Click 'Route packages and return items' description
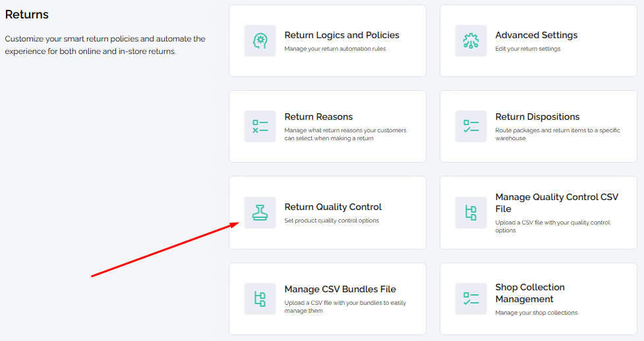Viewport: 644px width, 341px height. (558, 134)
